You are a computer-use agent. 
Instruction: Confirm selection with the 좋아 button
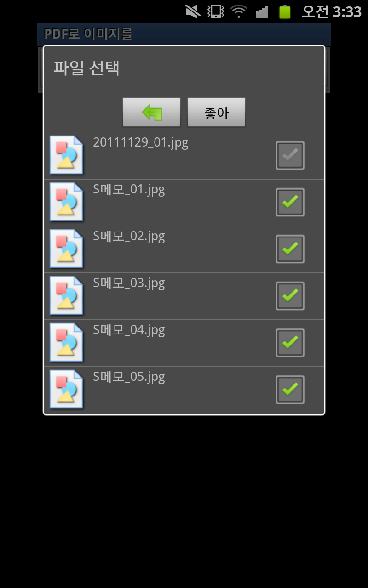pos(216,112)
